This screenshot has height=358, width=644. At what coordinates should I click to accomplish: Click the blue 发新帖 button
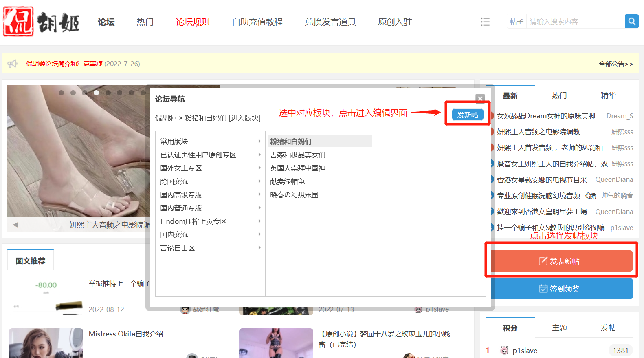pyautogui.click(x=467, y=115)
